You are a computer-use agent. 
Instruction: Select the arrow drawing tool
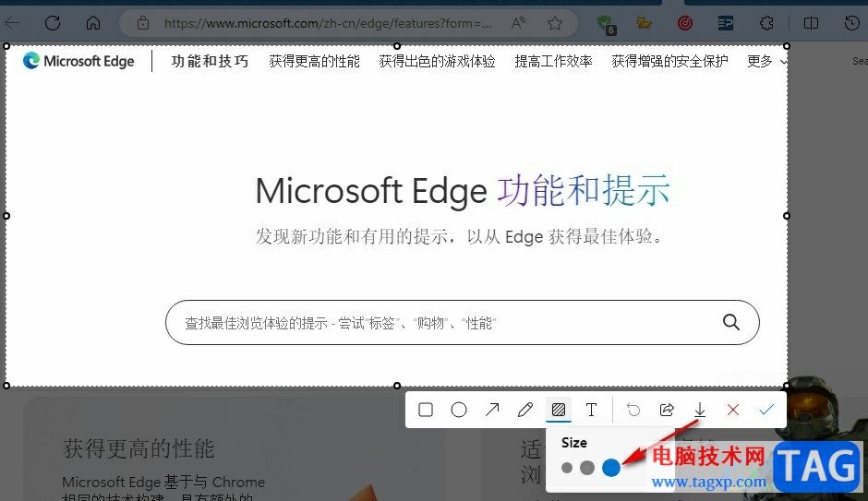coord(492,410)
